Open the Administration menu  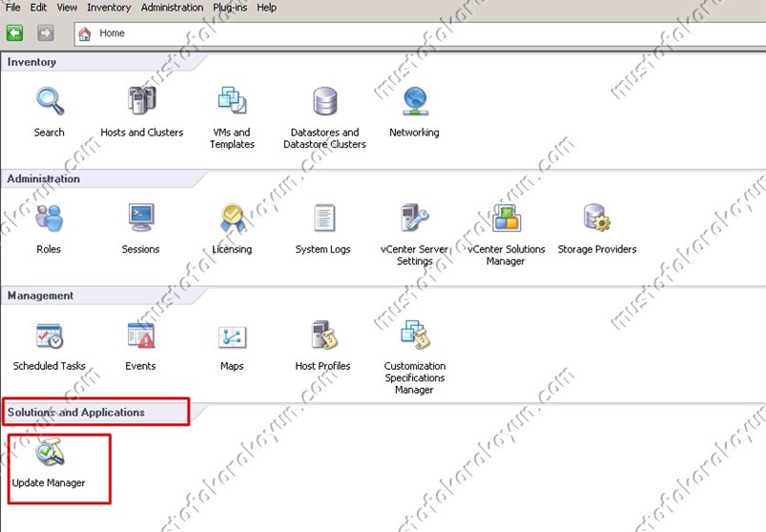pyautogui.click(x=172, y=8)
